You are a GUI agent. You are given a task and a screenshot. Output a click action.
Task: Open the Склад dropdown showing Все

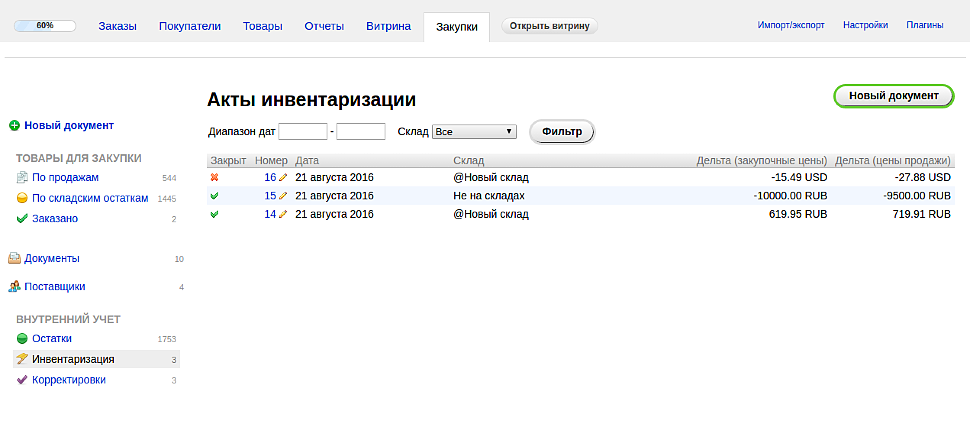(474, 131)
